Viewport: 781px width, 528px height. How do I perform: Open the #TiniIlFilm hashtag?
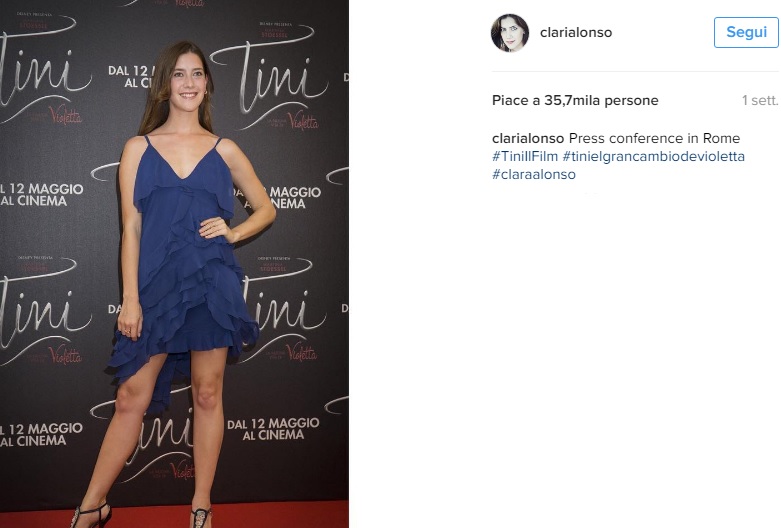[525, 156]
